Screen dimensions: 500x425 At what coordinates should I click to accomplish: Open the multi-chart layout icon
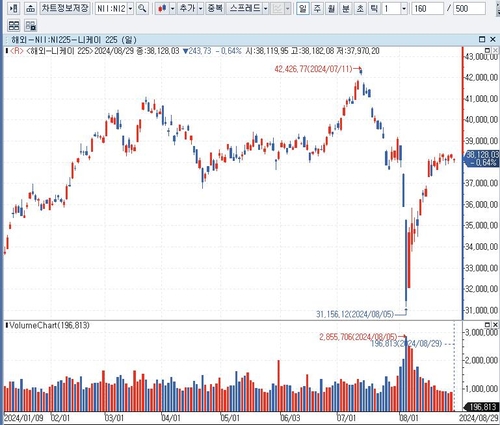click(14, 26)
